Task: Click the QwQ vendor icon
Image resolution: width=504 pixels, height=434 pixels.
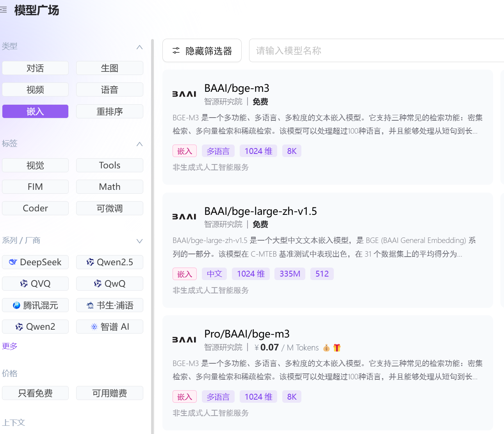Action: pos(97,284)
